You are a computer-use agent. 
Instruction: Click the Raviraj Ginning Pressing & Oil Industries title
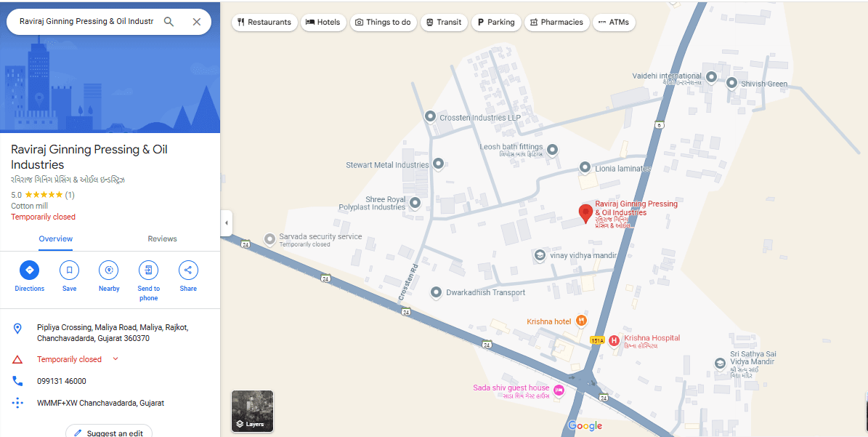coord(89,157)
